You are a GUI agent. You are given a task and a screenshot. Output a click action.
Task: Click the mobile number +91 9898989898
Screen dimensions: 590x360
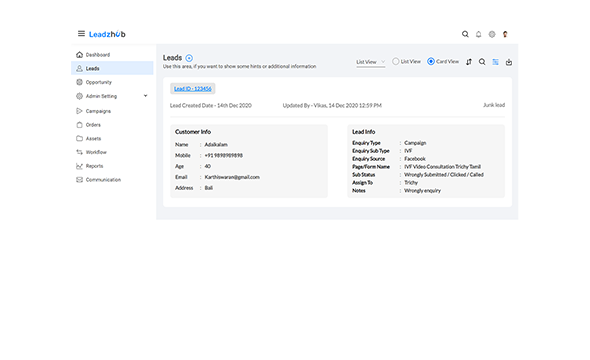224,155
